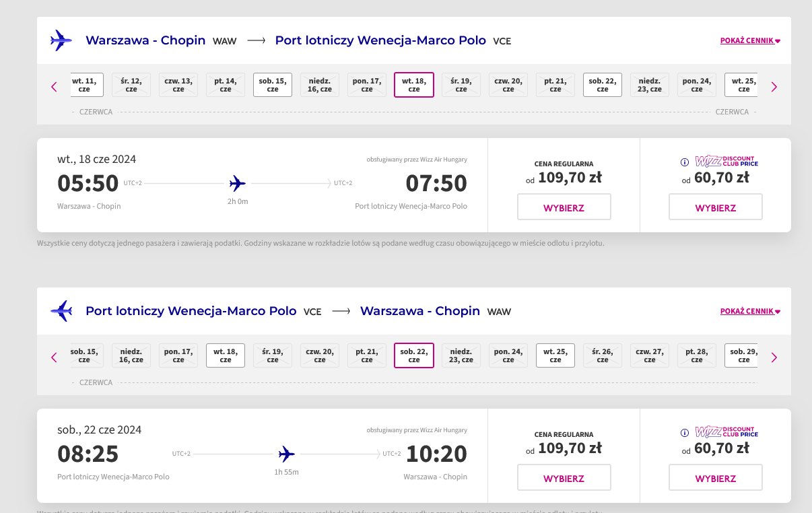Click Wizz Discount Club logo on outbound flight

tap(726, 162)
